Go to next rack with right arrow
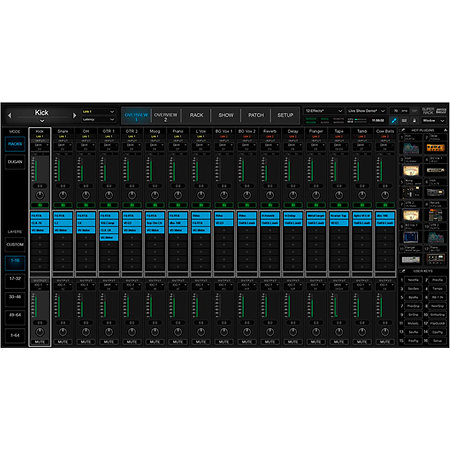 pos(74,115)
